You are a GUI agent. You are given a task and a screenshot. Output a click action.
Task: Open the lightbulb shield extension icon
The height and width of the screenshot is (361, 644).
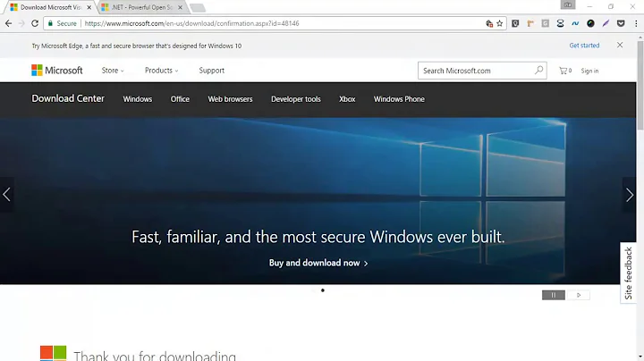515,23
